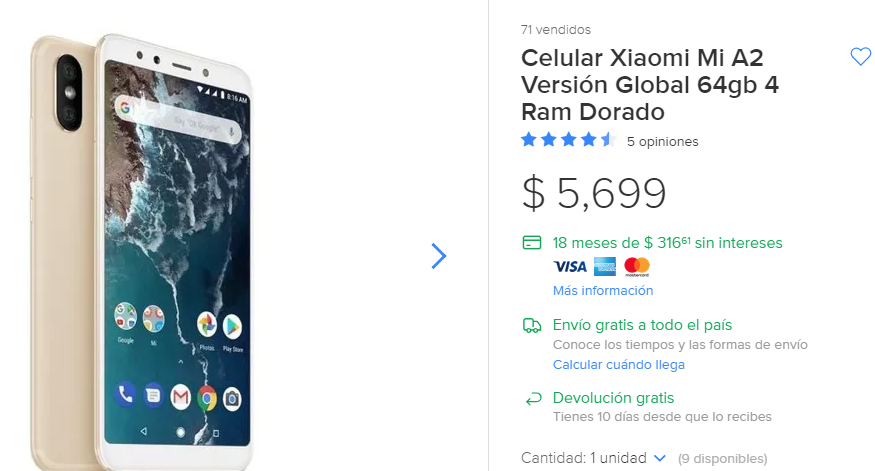Open the '5 opiniones' reviews link
Screen dimensions: 875x471
[662, 142]
